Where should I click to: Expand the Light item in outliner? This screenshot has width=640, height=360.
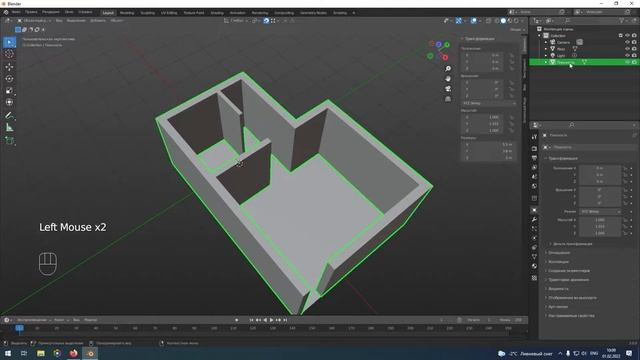pos(546,55)
